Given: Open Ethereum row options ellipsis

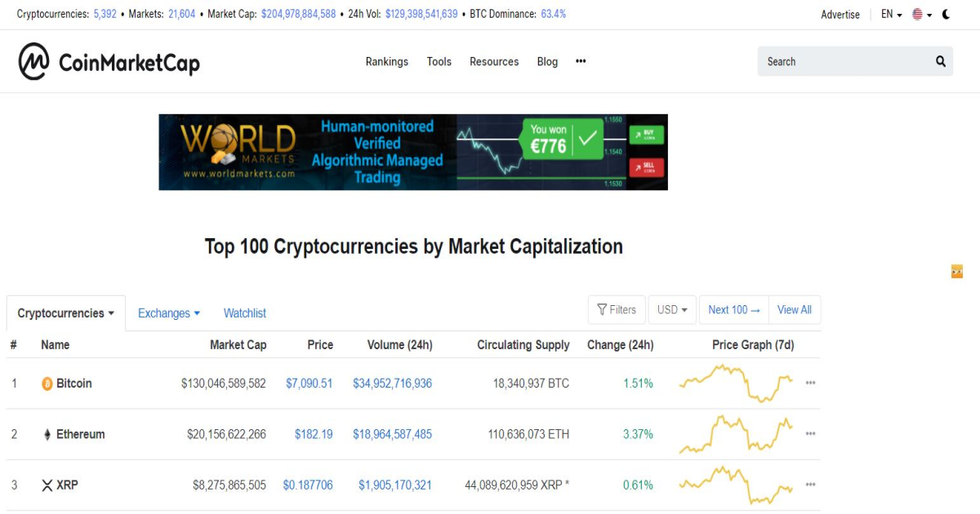Looking at the screenshot, I should coord(810,434).
